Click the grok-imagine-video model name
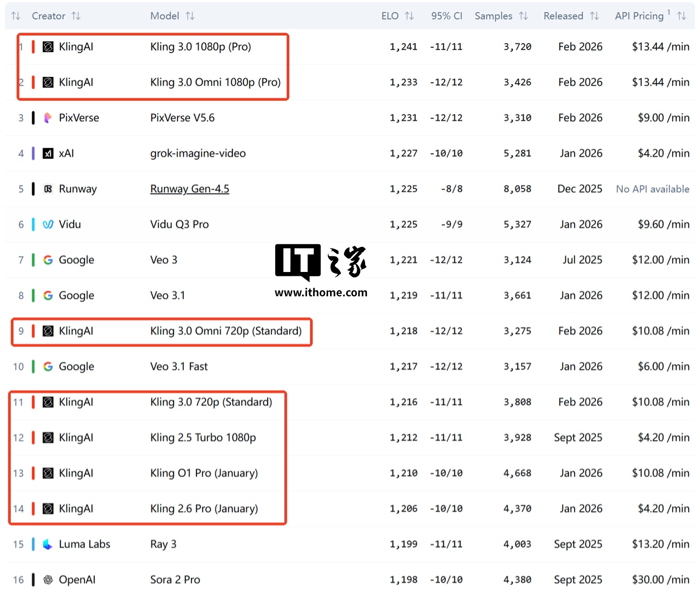The image size is (700, 594). [198, 153]
